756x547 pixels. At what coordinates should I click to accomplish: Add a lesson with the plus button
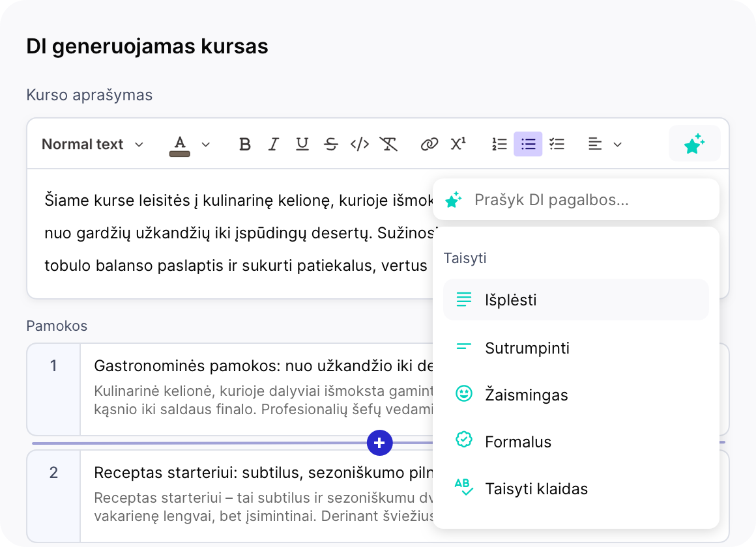(x=379, y=443)
